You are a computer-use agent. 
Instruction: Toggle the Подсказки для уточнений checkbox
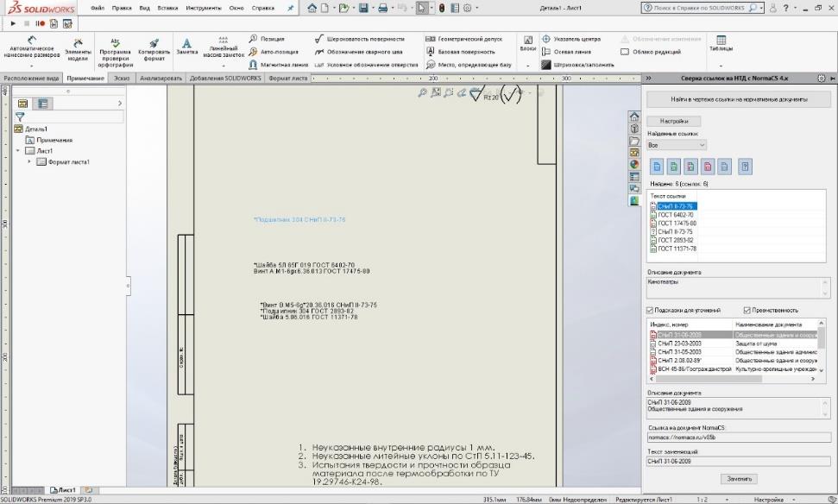click(x=651, y=311)
